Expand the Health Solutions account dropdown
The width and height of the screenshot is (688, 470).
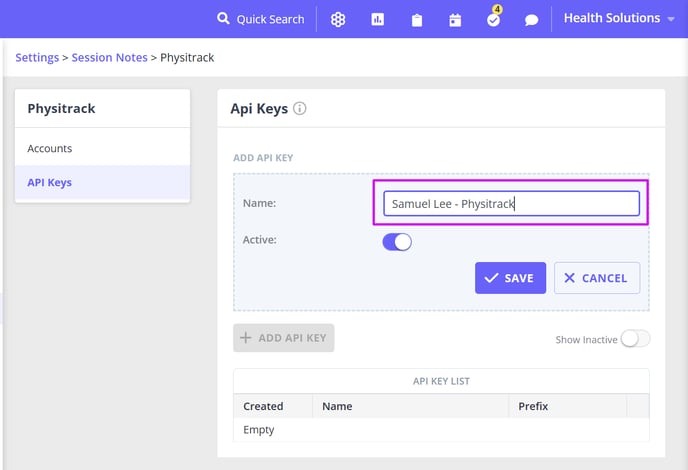(x=619, y=18)
